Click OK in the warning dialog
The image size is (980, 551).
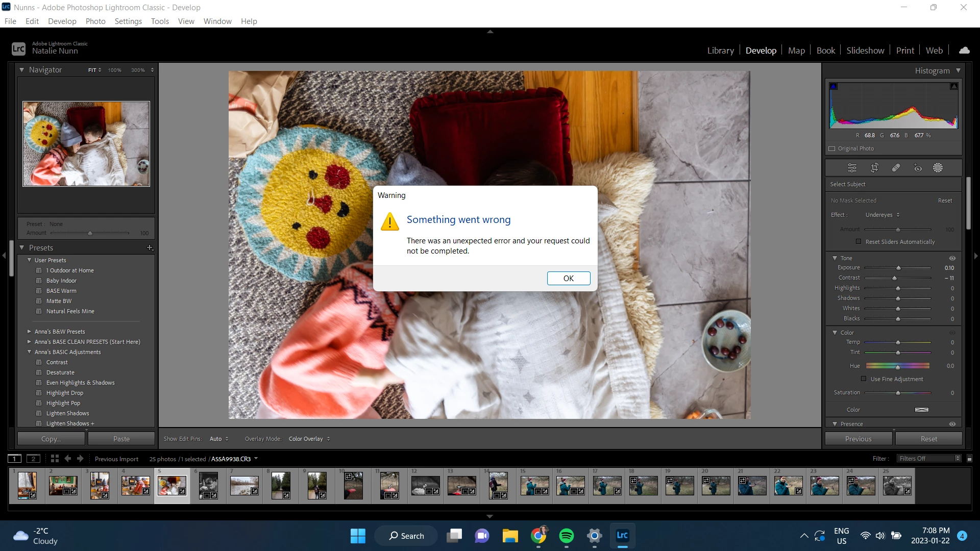pos(568,278)
